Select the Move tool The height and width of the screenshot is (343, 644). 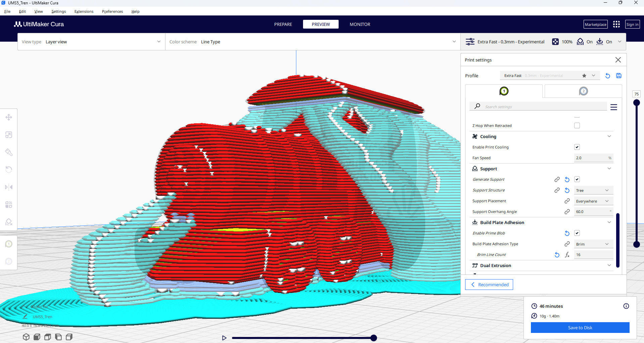[x=9, y=117]
